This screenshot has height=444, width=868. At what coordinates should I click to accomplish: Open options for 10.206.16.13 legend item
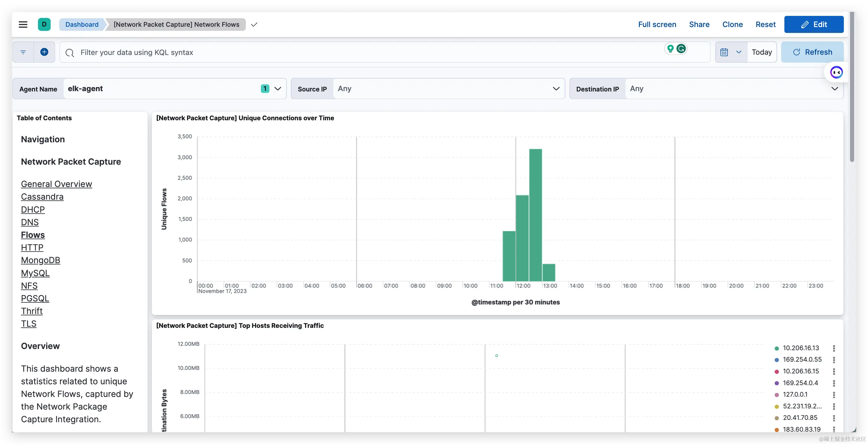(834, 348)
